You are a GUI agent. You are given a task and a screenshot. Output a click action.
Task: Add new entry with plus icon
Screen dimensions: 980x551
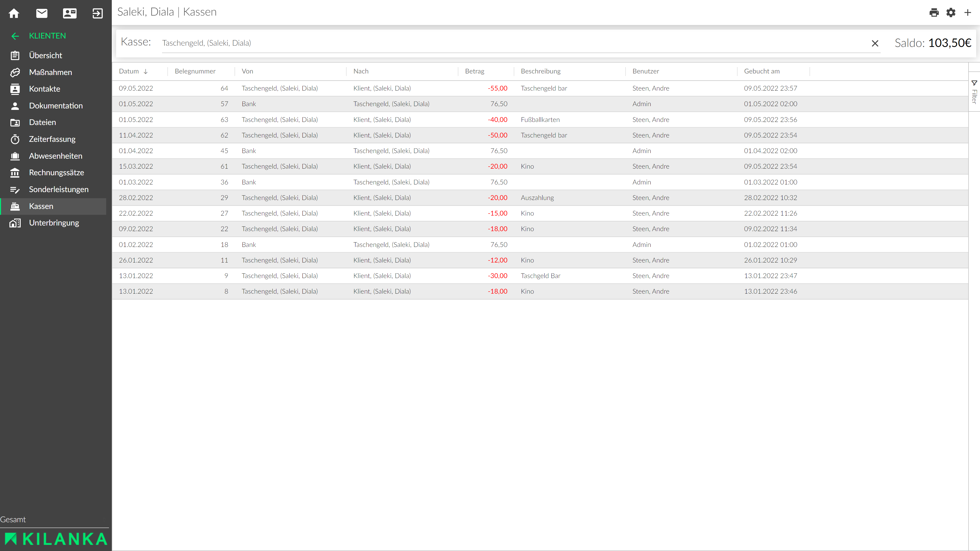click(967, 12)
